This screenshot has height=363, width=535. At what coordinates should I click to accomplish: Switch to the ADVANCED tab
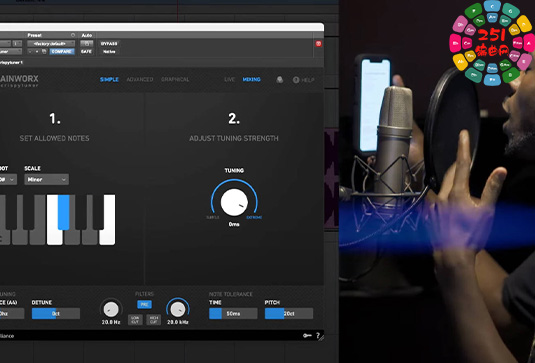click(140, 79)
